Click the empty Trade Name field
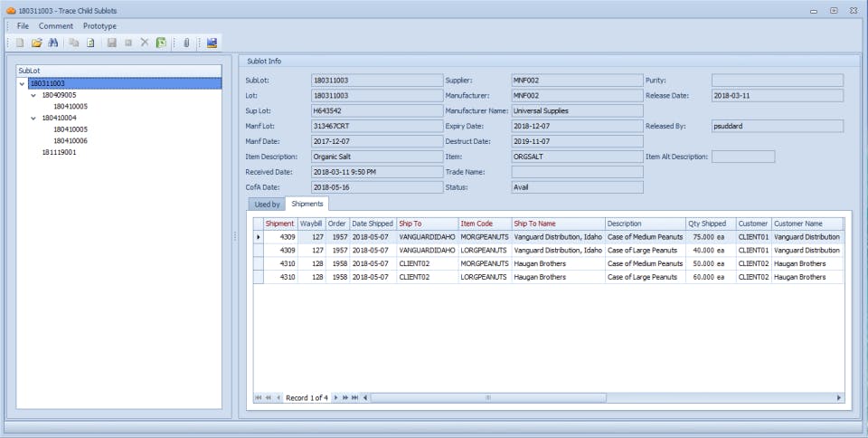This screenshot has height=438, width=868. (578, 172)
